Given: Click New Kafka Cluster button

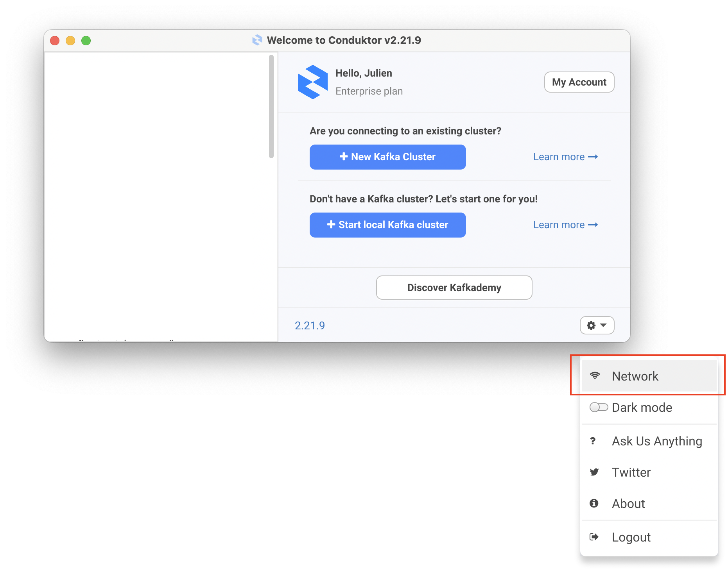Looking at the screenshot, I should click(x=387, y=157).
